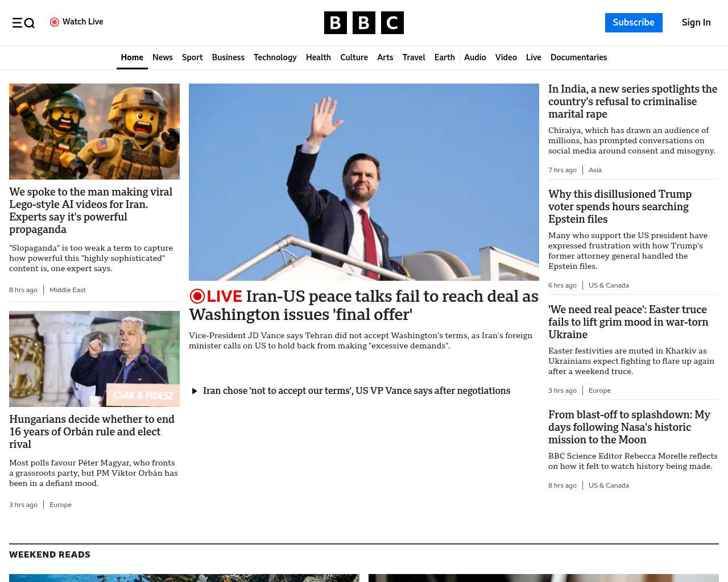Open the Health section

tap(318, 57)
